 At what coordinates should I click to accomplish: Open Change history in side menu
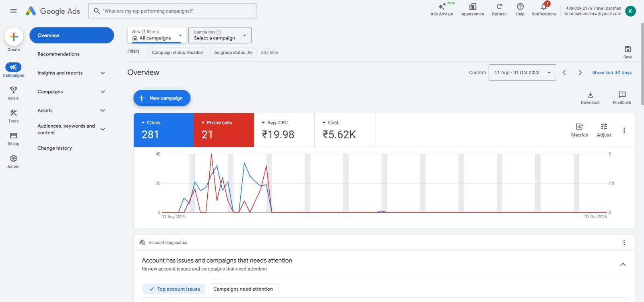tap(55, 148)
